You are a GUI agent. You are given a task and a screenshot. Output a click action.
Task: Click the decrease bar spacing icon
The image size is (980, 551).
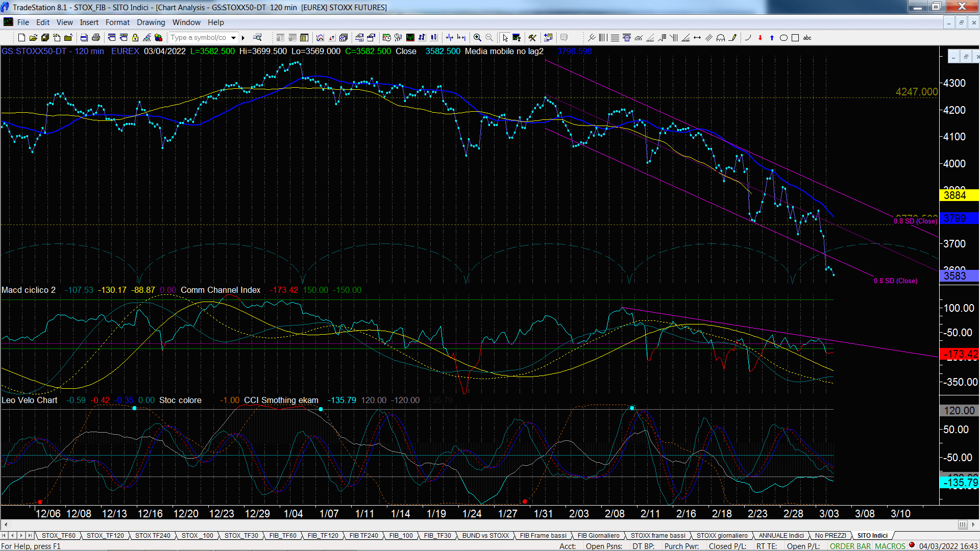(450, 37)
